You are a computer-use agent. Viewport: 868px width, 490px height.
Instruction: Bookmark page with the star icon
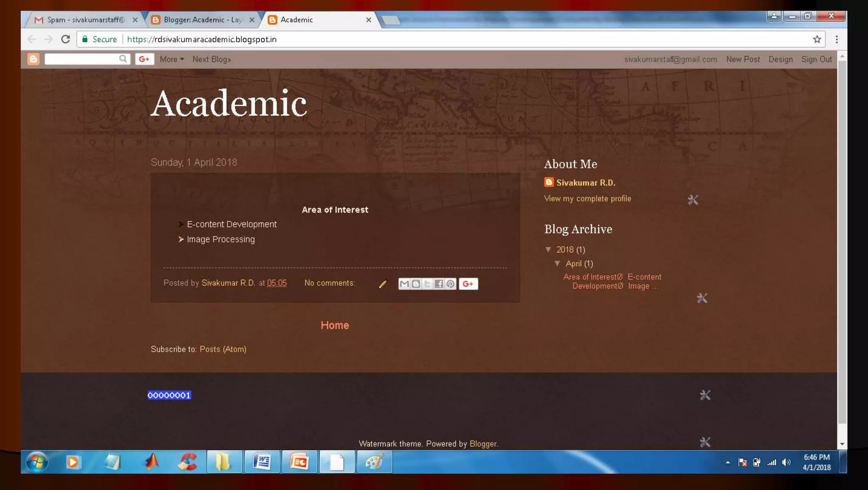click(x=817, y=39)
